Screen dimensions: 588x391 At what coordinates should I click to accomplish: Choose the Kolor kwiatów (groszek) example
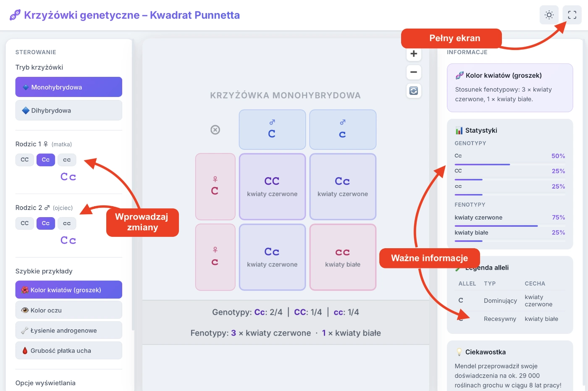[69, 290]
